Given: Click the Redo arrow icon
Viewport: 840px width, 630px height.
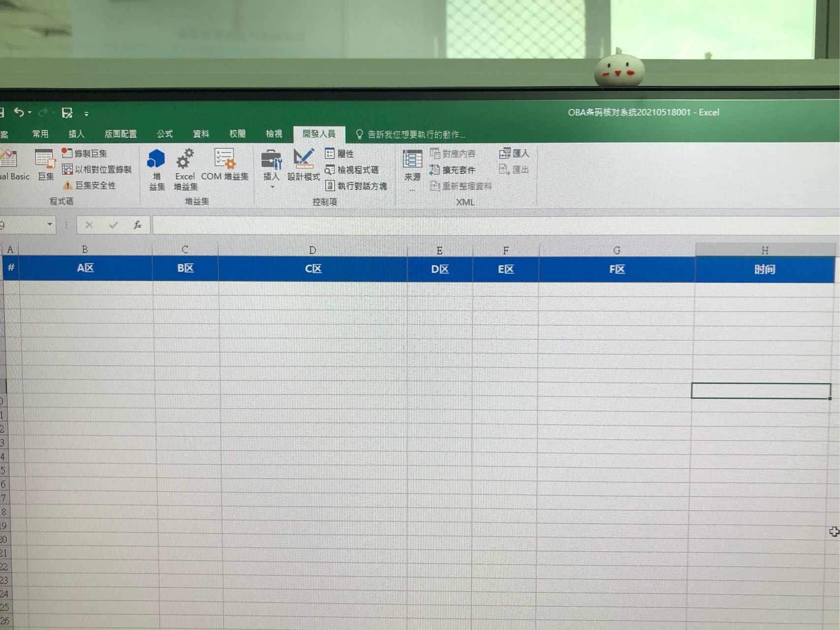Looking at the screenshot, I should click(43, 113).
